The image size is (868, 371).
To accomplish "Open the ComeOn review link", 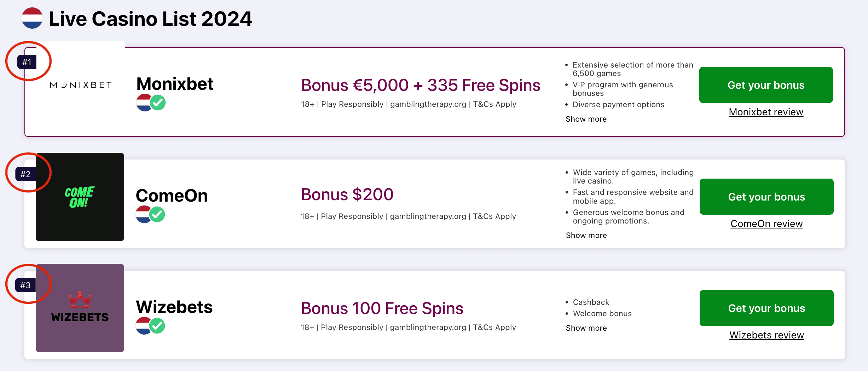I will coord(766,224).
